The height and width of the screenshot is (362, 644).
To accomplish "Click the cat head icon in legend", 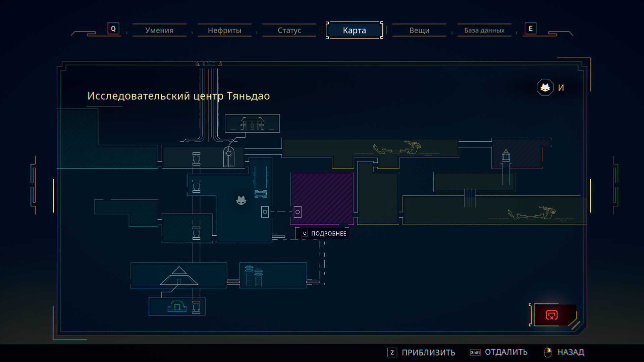I will coord(545,87).
